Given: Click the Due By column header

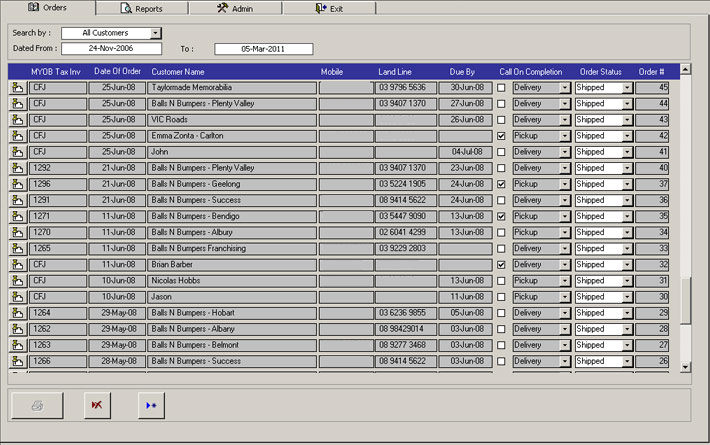Looking at the screenshot, I should 462,72.
